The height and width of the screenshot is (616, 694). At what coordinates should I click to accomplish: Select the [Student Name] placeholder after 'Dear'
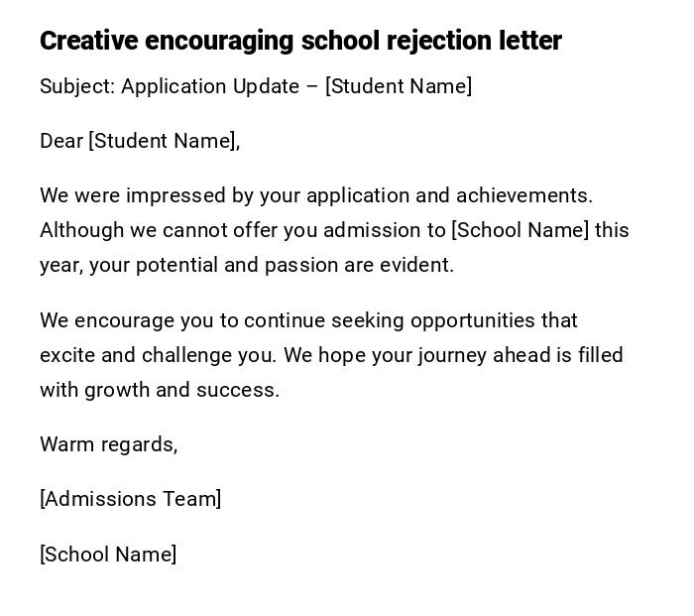[163, 141]
